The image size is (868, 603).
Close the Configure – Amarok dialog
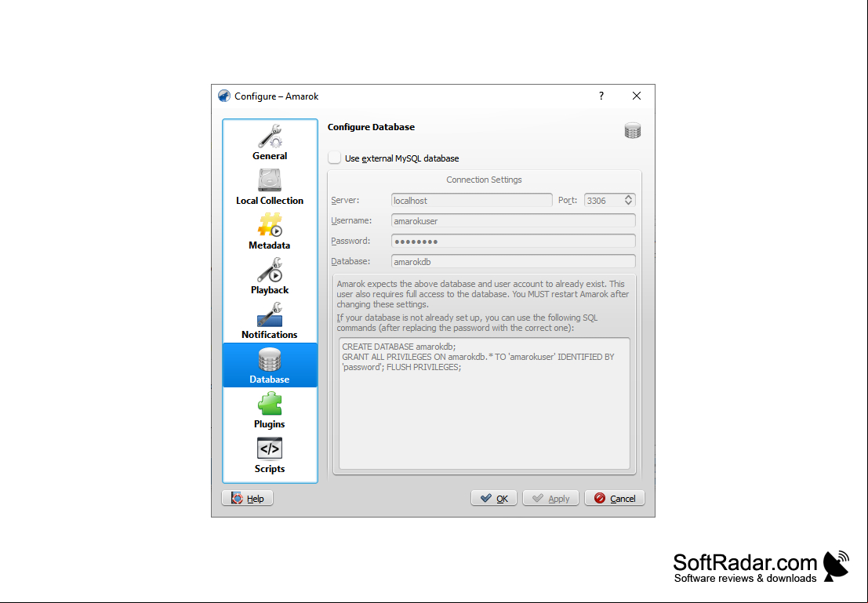637,96
